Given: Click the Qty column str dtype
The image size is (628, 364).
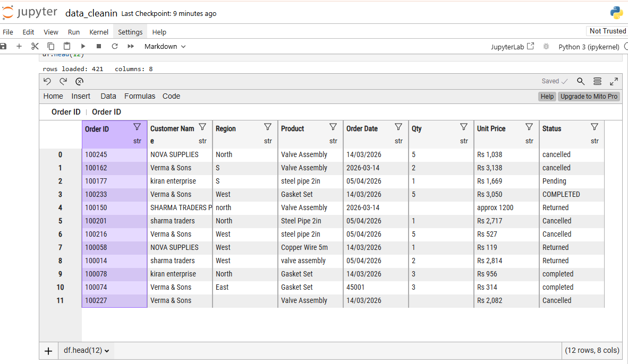Looking at the screenshot, I should coord(464,141).
